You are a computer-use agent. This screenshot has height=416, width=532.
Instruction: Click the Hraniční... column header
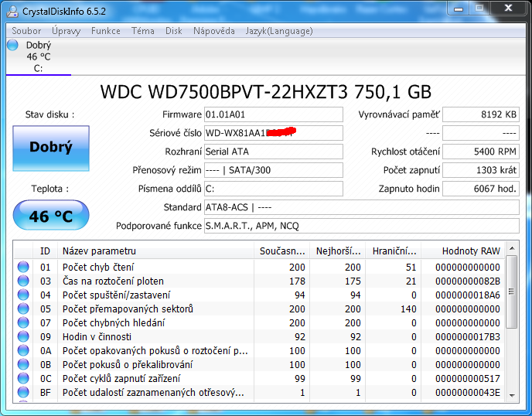394,251
